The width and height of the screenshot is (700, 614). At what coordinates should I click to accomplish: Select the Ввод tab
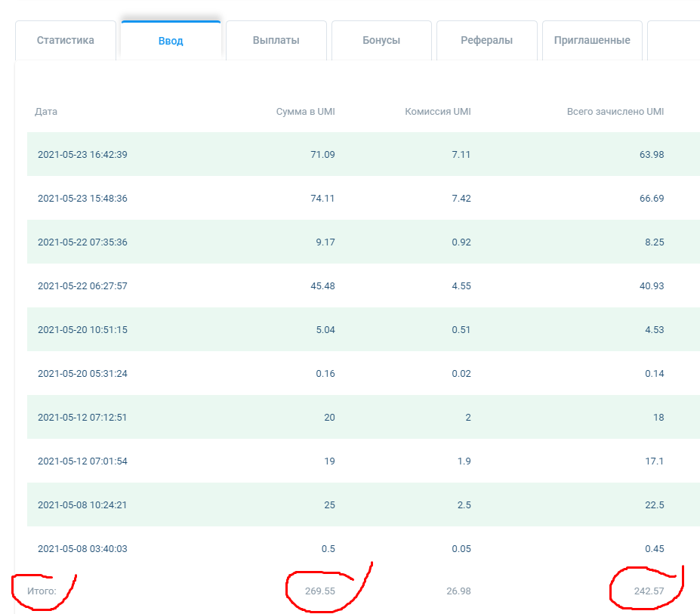[171, 41]
